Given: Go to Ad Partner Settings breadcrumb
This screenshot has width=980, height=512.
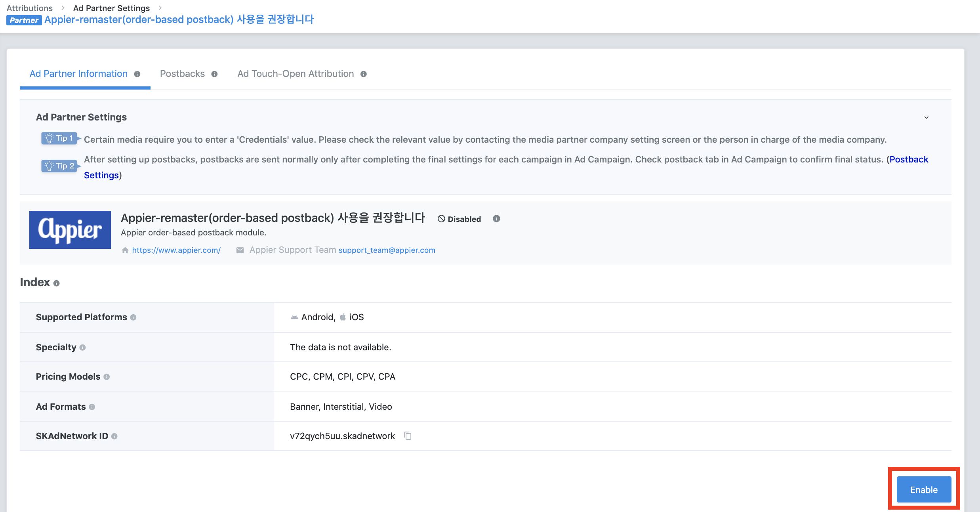Looking at the screenshot, I should 111,8.
